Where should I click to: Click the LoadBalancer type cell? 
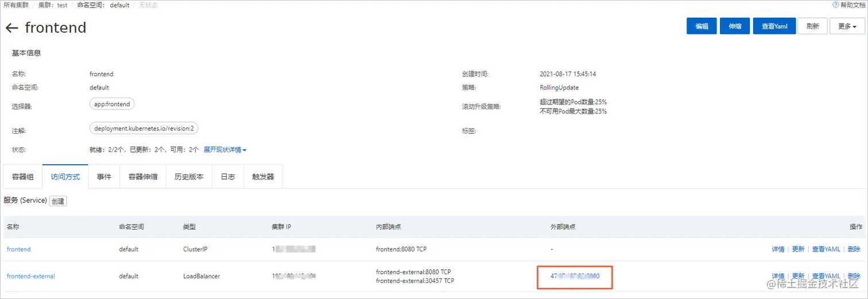(x=201, y=276)
